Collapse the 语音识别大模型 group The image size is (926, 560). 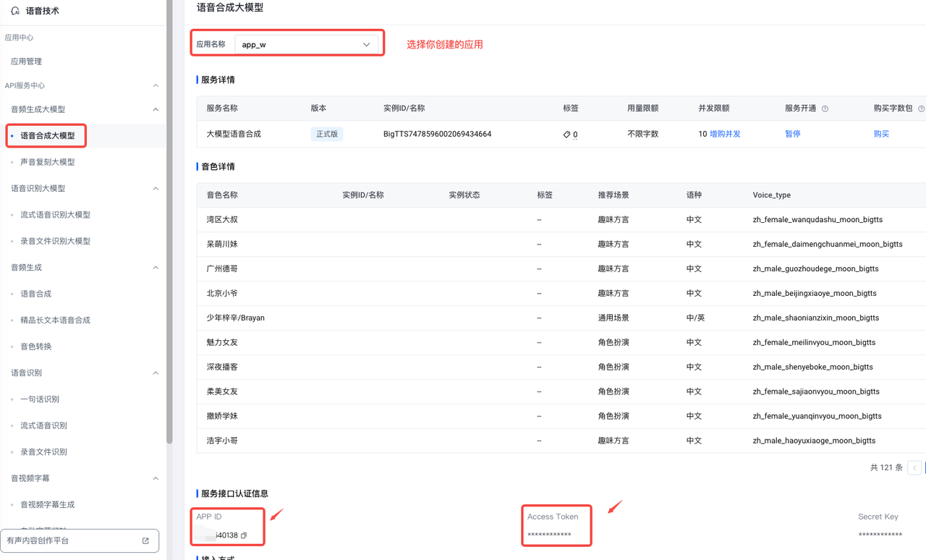pyautogui.click(x=156, y=188)
